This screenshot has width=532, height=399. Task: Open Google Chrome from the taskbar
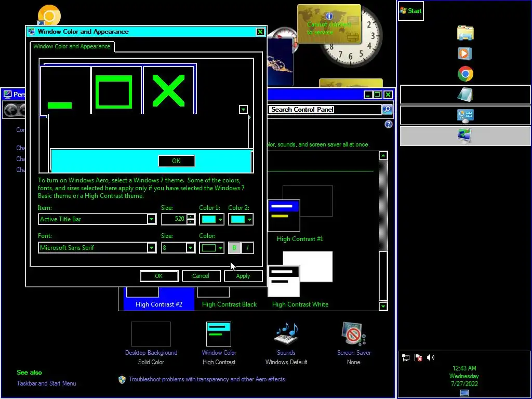(465, 74)
